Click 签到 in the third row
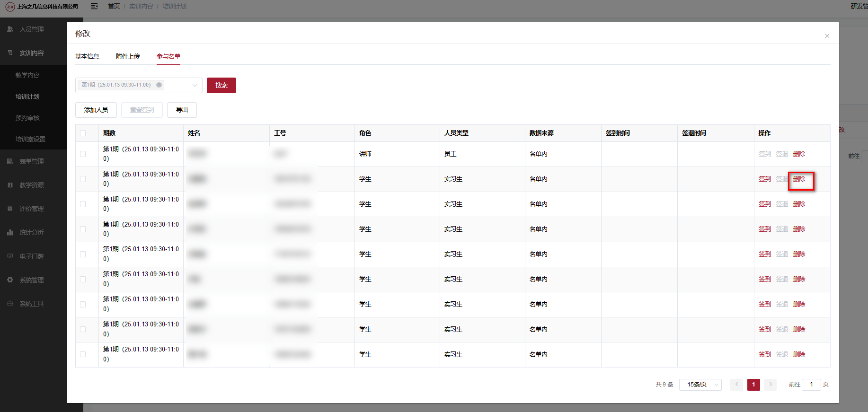The image size is (868, 412). click(765, 204)
